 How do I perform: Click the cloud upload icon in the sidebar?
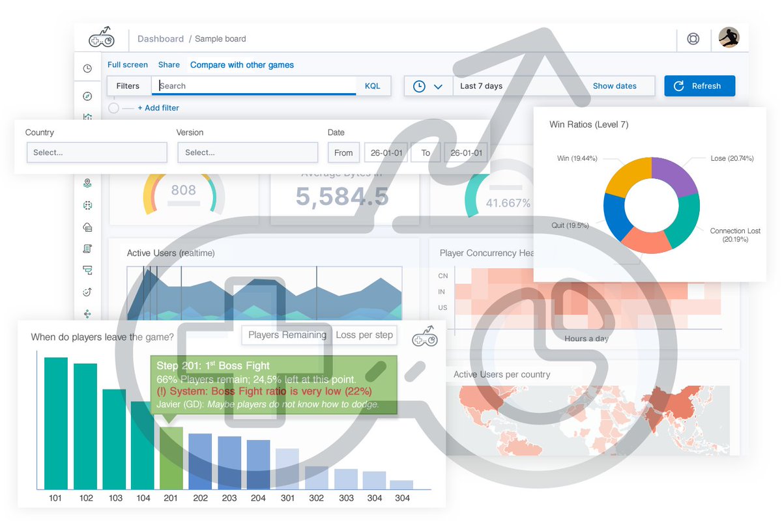pos(87,227)
